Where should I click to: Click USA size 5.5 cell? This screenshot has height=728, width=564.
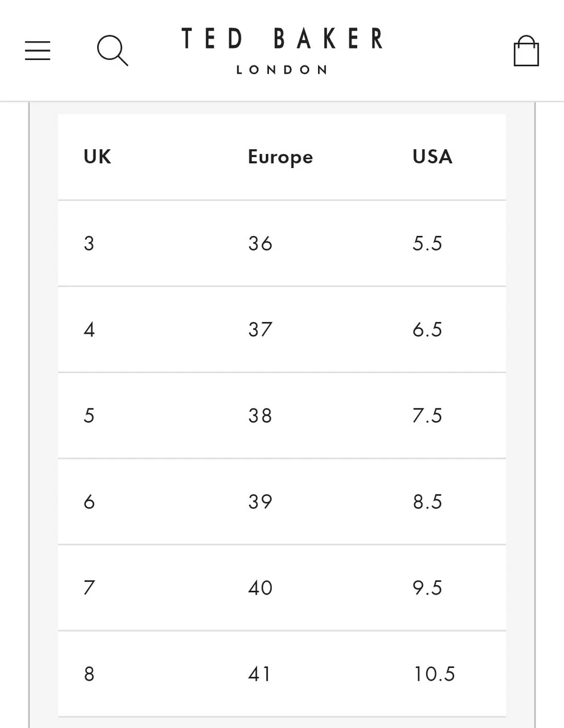click(x=427, y=244)
